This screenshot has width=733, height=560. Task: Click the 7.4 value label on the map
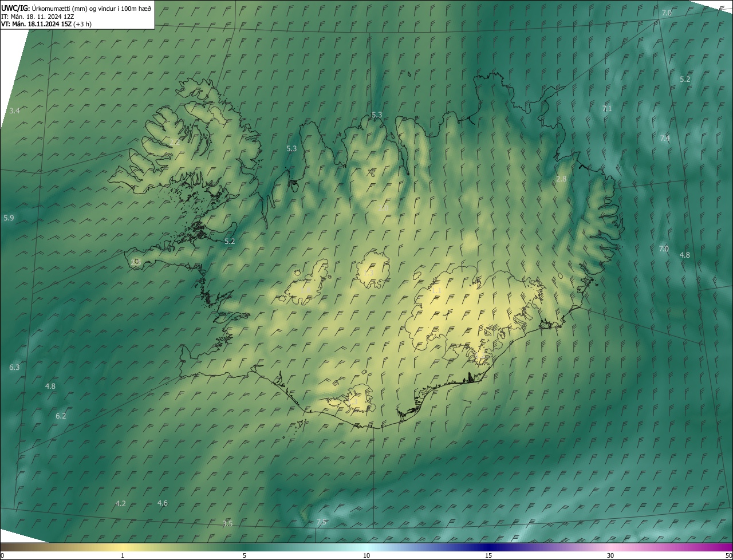(x=665, y=138)
